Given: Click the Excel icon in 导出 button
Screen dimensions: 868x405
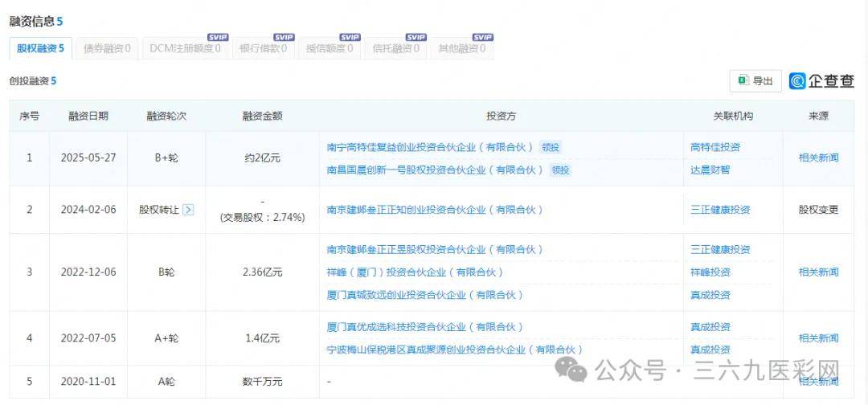Looking at the screenshot, I should (x=743, y=81).
